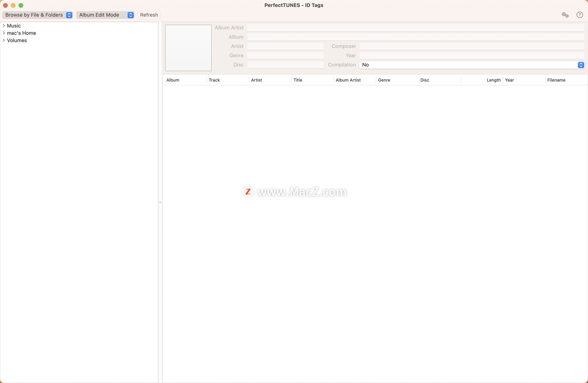Click the green zoom window button

click(21, 5)
